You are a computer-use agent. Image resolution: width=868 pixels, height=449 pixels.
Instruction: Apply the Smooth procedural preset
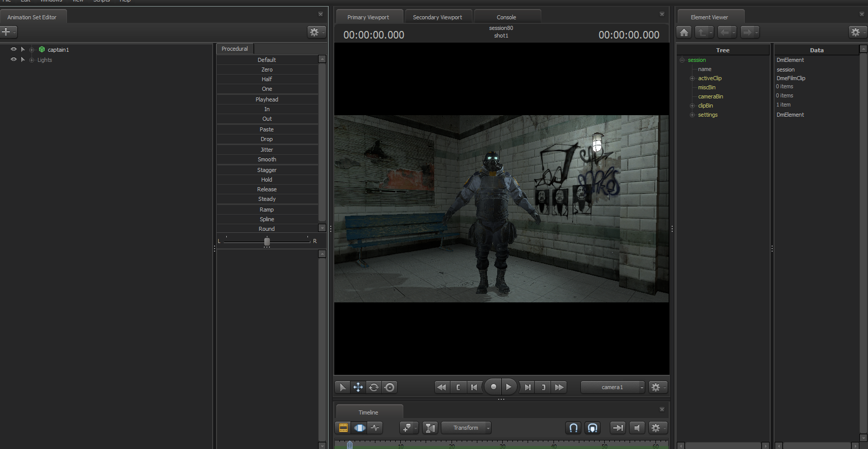267,159
